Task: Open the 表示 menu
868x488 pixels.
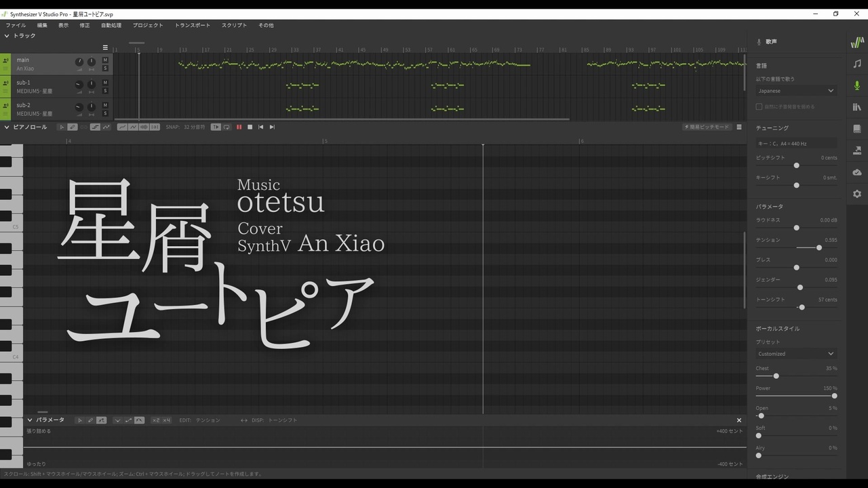Action: click(x=63, y=25)
